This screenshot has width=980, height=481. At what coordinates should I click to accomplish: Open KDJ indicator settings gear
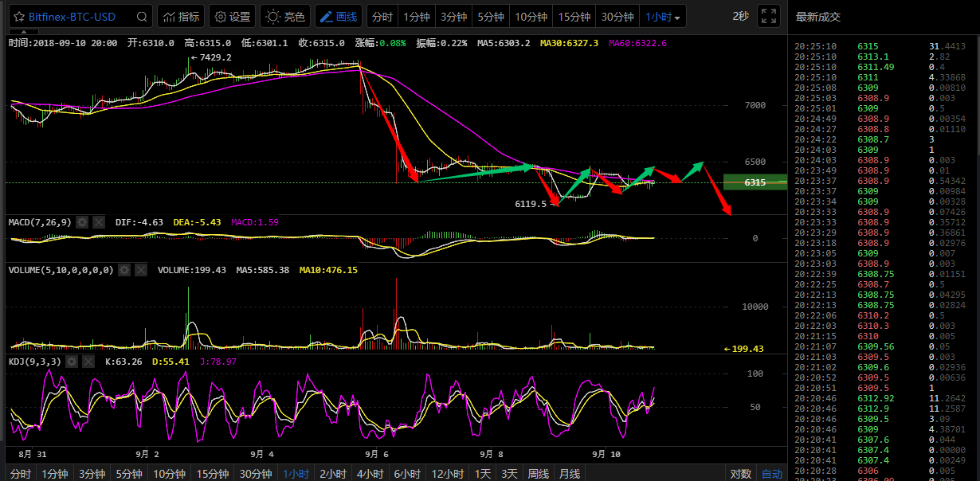coord(71,362)
